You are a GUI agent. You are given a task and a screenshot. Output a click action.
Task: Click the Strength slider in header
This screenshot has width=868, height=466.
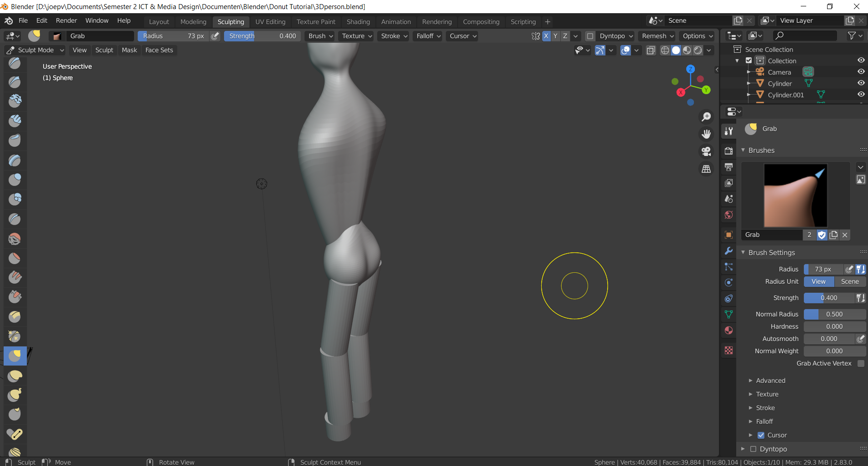(262, 36)
